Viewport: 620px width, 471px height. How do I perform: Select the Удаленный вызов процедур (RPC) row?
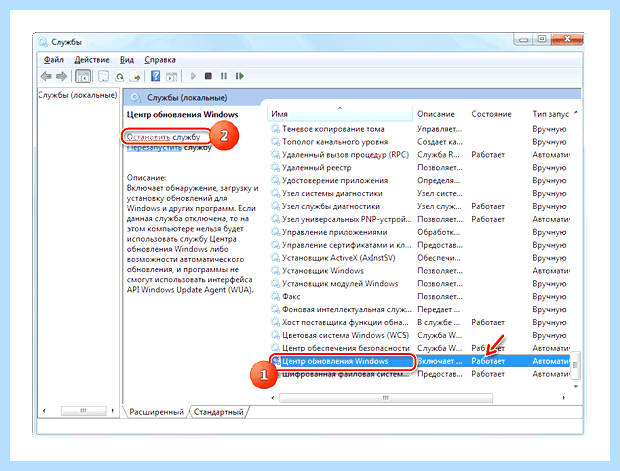[x=420, y=155]
